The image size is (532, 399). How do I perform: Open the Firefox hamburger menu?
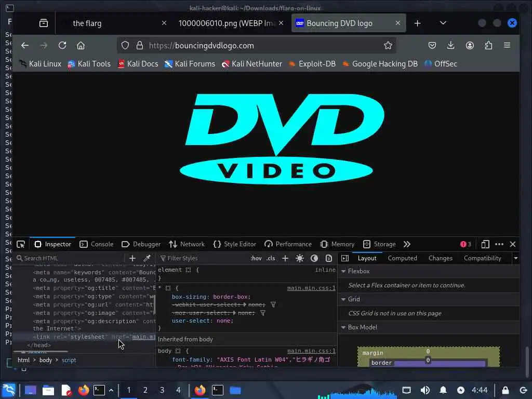click(x=507, y=45)
